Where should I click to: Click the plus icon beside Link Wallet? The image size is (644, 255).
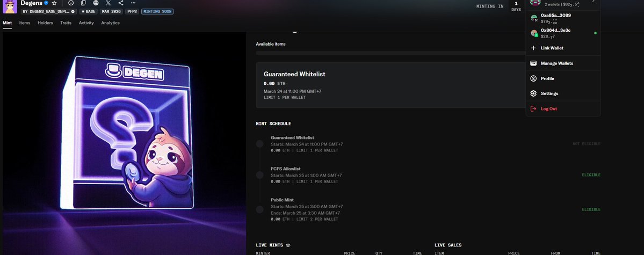tap(533, 48)
